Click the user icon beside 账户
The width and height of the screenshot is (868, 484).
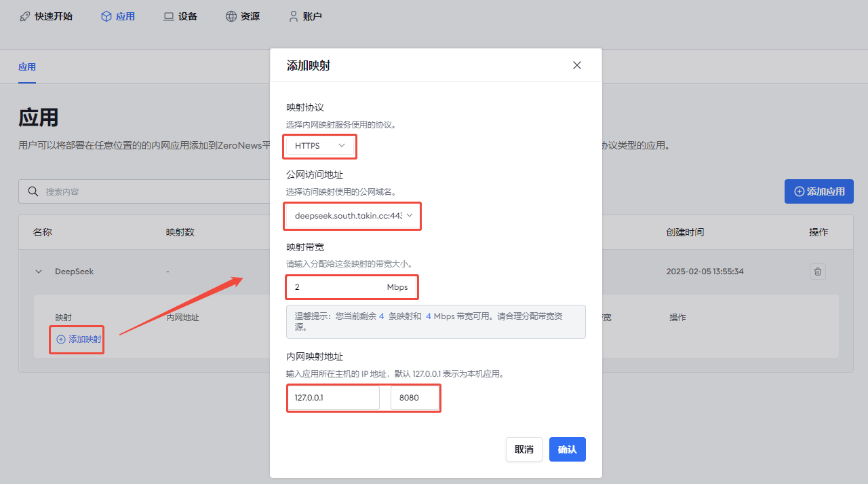click(294, 16)
